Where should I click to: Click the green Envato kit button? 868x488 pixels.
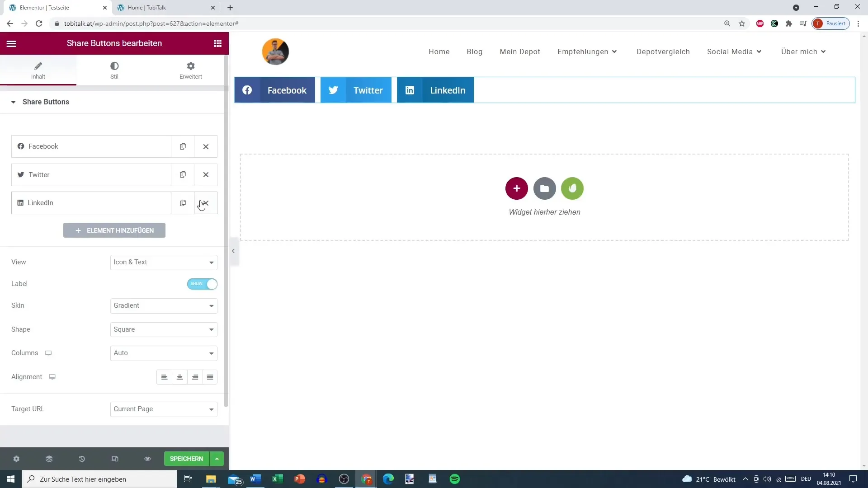click(x=572, y=189)
